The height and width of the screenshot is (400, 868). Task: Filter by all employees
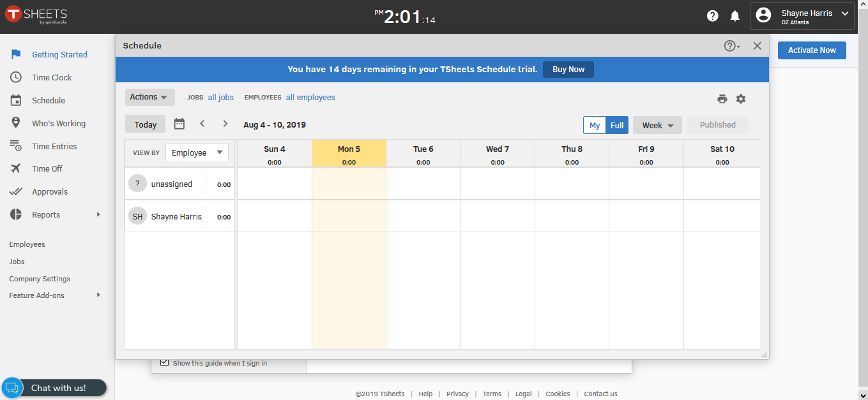pos(310,98)
